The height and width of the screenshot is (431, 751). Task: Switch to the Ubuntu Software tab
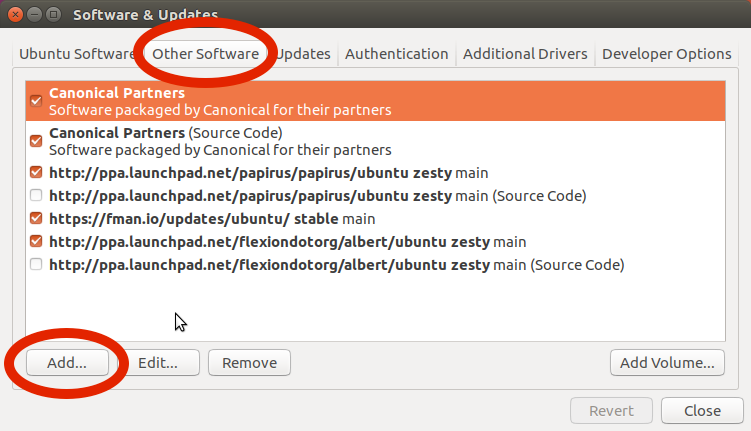tap(77, 54)
